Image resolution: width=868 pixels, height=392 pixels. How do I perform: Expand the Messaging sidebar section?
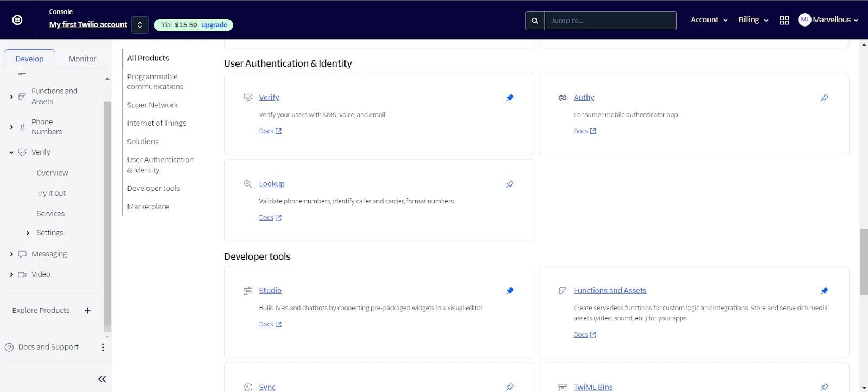click(11, 254)
